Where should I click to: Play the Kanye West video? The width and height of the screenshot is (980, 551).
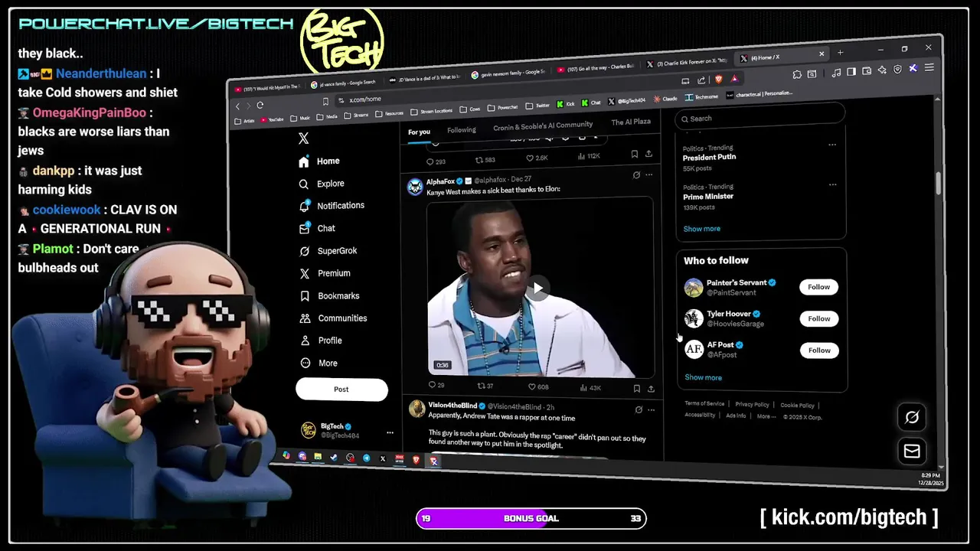coord(538,289)
